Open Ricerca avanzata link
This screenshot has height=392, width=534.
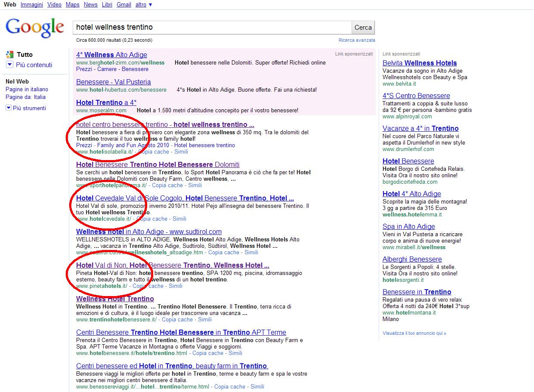(357, 40)
